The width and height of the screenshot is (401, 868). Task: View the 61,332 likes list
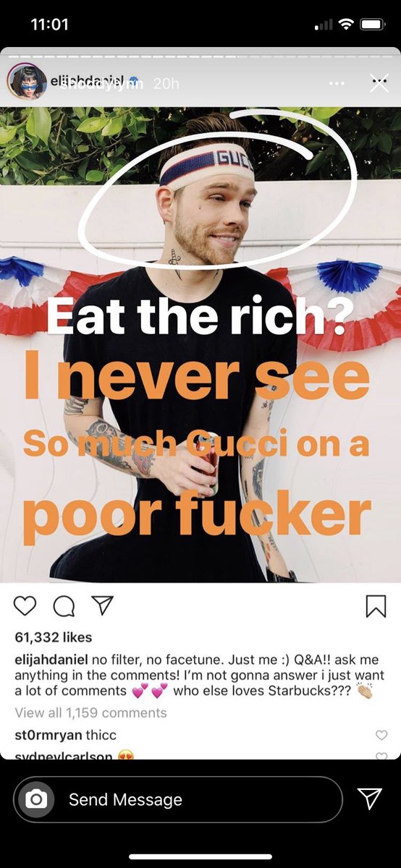coord(53,637)
